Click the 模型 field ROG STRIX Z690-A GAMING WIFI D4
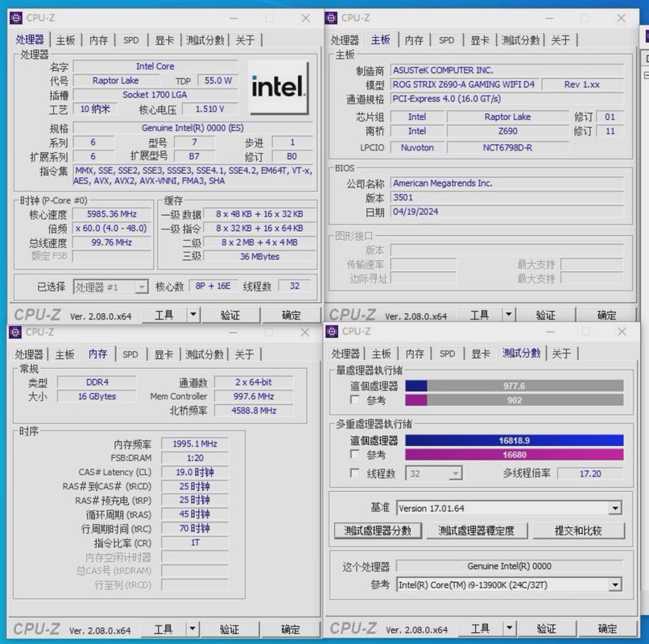This screenshot has height=644, width=649. (465, 85)
